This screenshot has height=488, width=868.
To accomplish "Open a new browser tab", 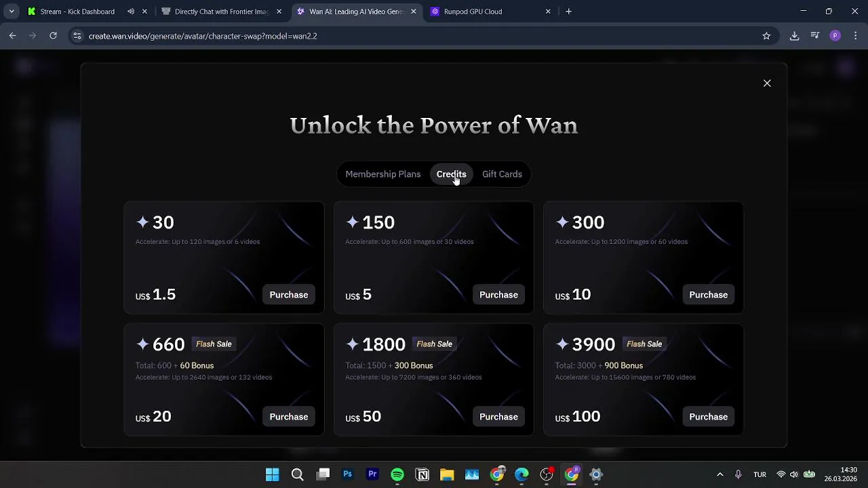I will point(568,12).
